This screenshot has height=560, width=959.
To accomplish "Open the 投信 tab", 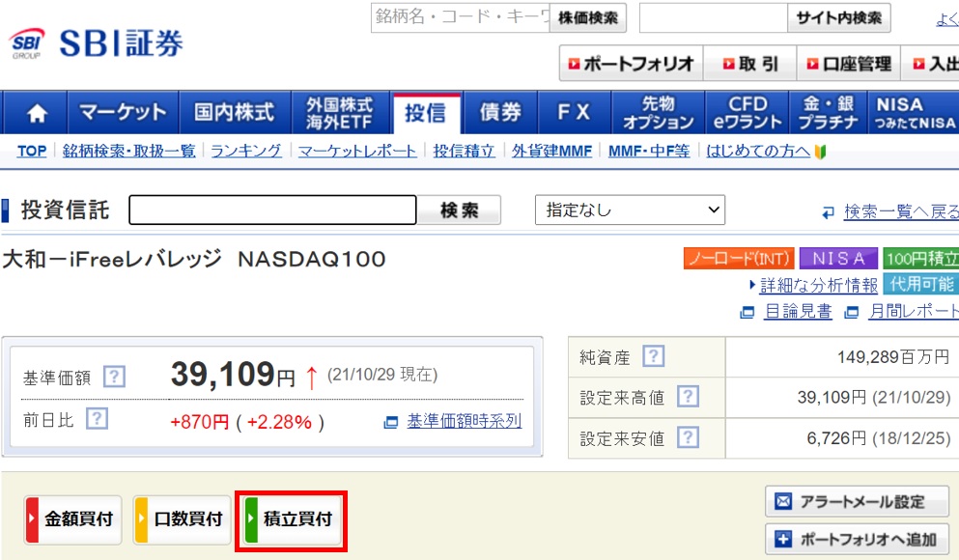I will [426, 113].
